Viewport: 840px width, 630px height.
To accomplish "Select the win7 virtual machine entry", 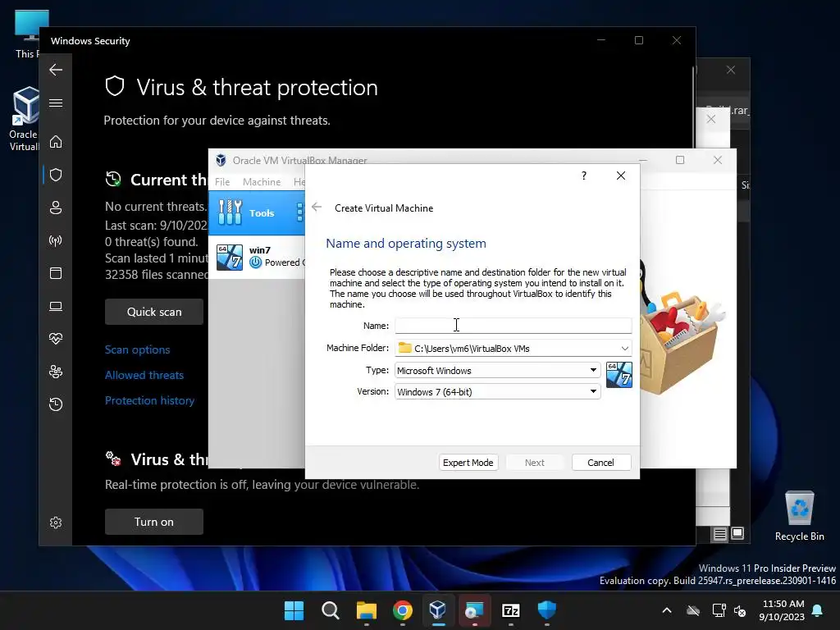I will 257,257.
